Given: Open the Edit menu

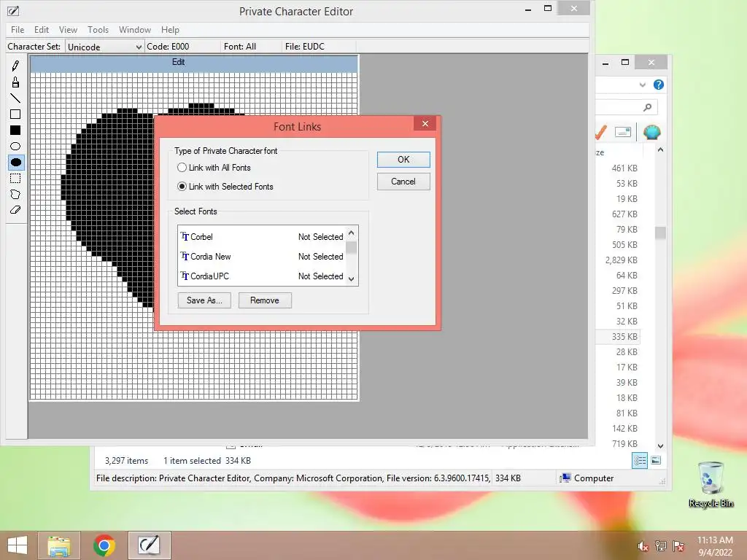Looking at the screenshot, I should point(42,29).
